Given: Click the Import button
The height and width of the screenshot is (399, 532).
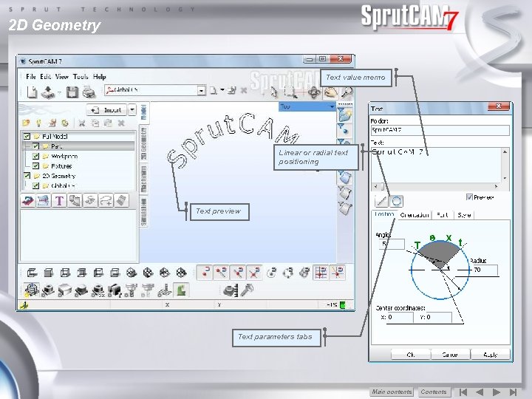Looking at the screenshot, I should [107, 110].
